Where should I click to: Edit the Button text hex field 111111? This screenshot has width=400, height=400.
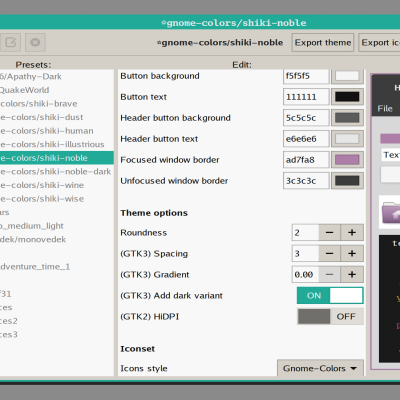click(x=306, y=97)
